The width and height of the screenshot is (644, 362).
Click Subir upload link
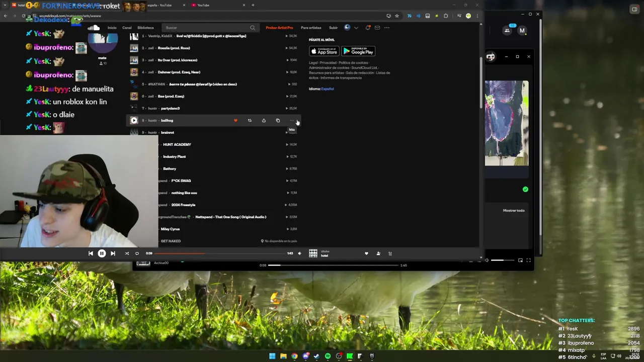pyautogui.click(x=333, y=28)
